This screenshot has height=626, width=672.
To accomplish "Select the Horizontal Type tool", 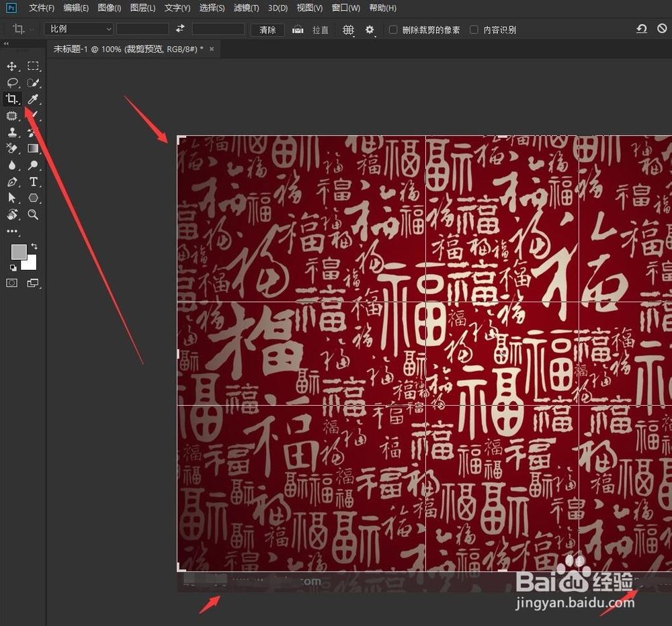I will pyautogui.click(x=34, y=181).
